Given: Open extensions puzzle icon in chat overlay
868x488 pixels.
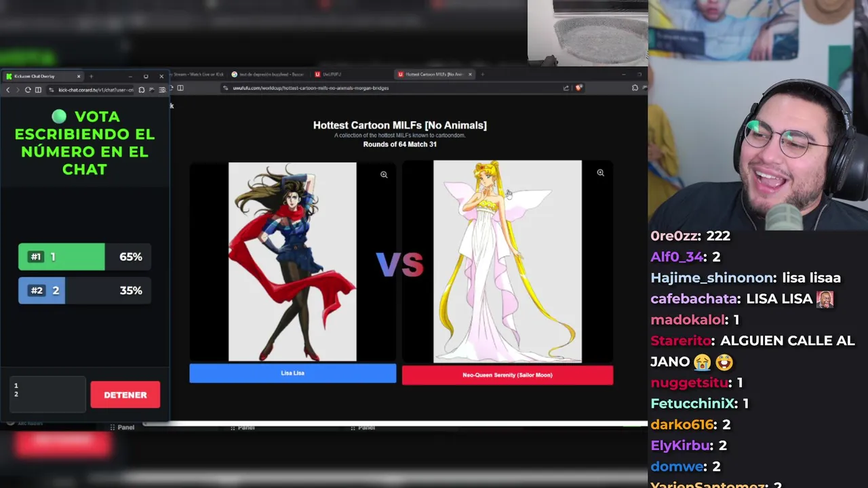Looking at the screenshot, I should [141, 89].
